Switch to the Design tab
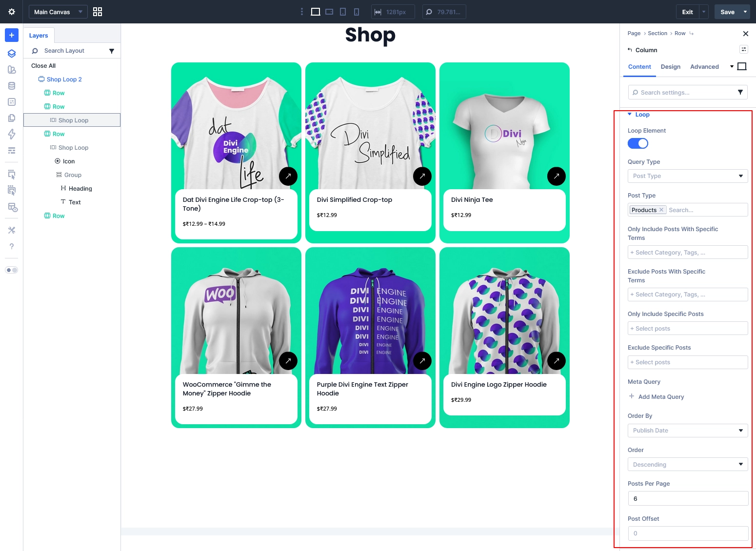 [671, 67]
